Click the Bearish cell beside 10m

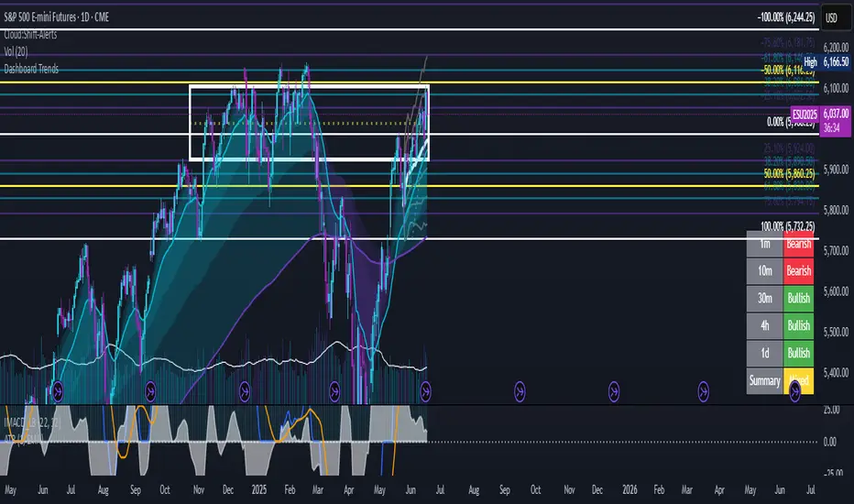[x=798, y=271]
